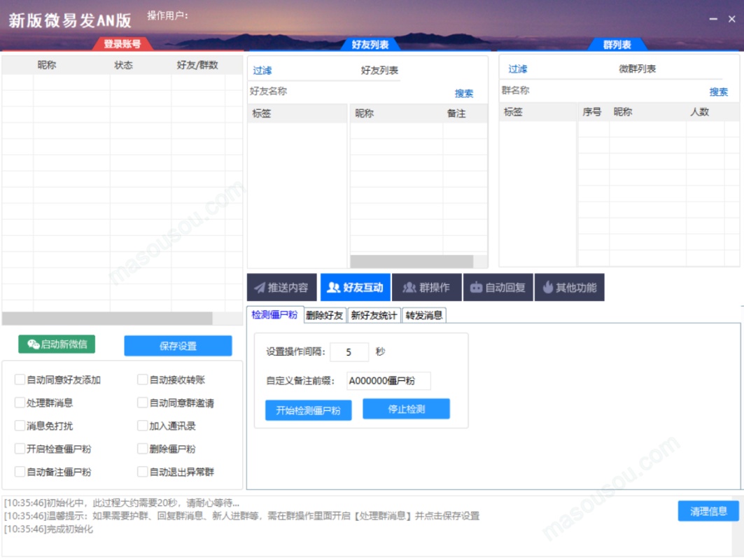Click the 状态 column header
The image size is (744, 560).
click(x=123, y=64)
